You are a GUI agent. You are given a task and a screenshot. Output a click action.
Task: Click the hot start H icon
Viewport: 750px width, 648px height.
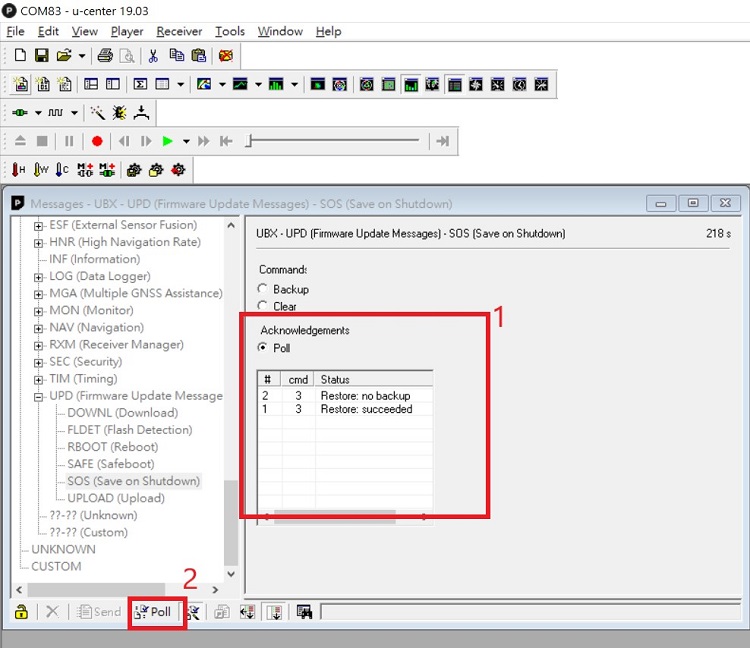[18, 170]
